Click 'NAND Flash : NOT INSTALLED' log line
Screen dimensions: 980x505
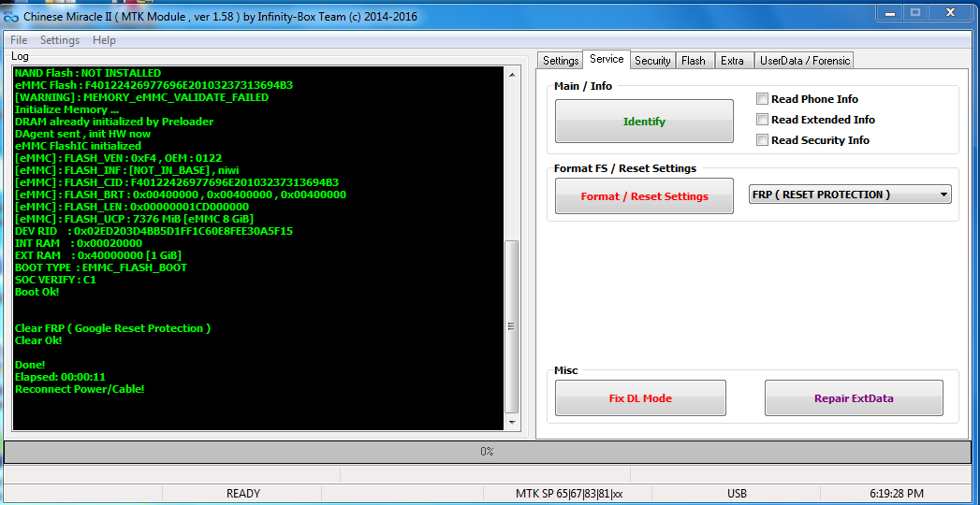[87, 72]
